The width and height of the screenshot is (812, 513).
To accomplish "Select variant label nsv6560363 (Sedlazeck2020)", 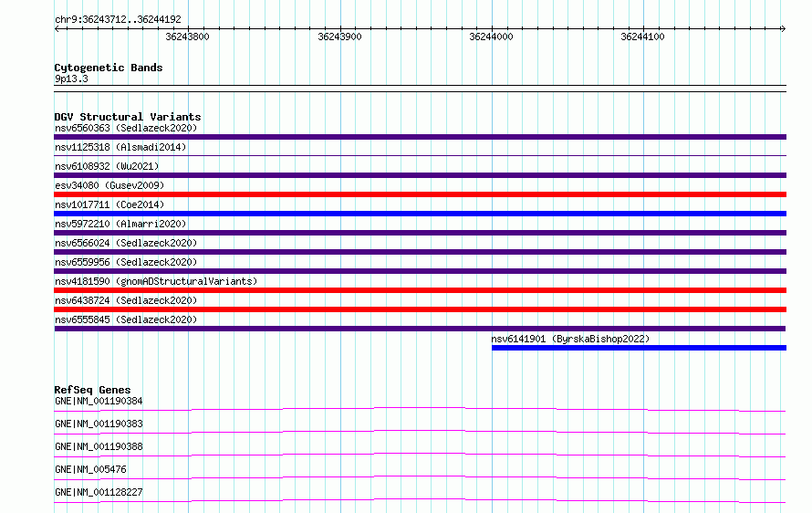I will pyautogui.click(x=126, y=128).
